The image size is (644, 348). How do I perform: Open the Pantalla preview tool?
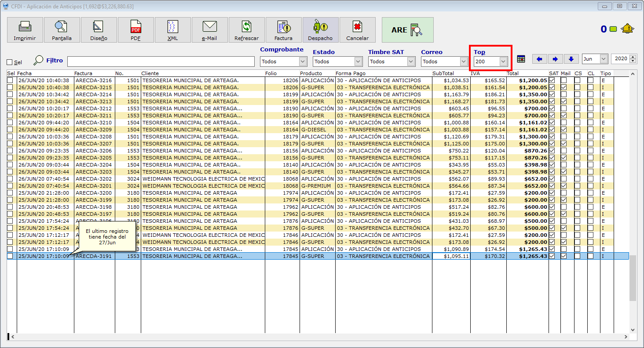pos(62,30)
